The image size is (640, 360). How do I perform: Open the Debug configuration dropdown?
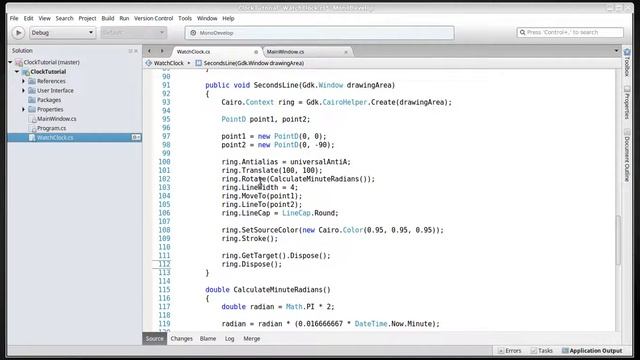(x=62, y=33)
